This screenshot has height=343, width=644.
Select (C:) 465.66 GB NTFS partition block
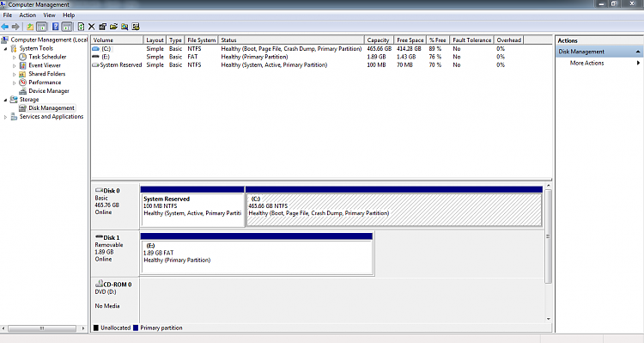point(394,206)
